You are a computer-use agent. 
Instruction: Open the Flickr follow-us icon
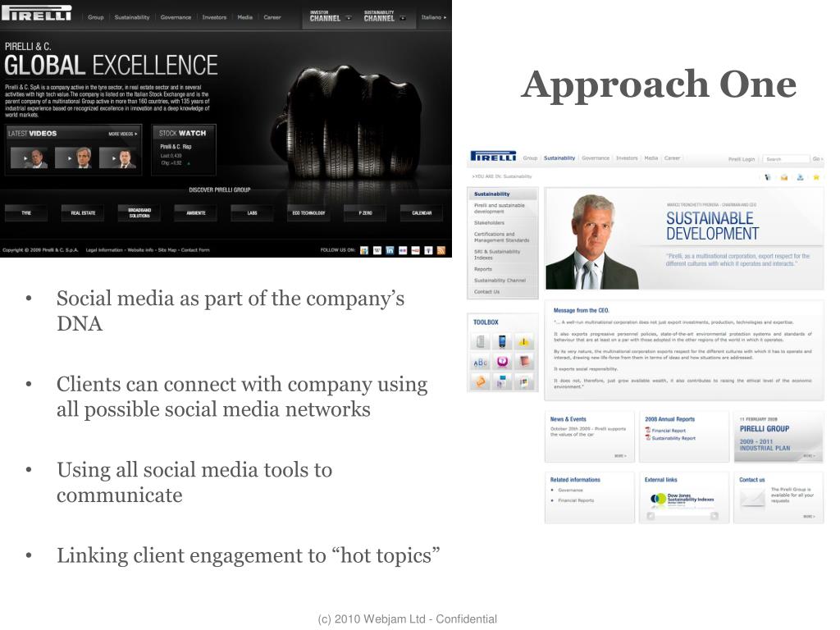(x=403, y=250)
